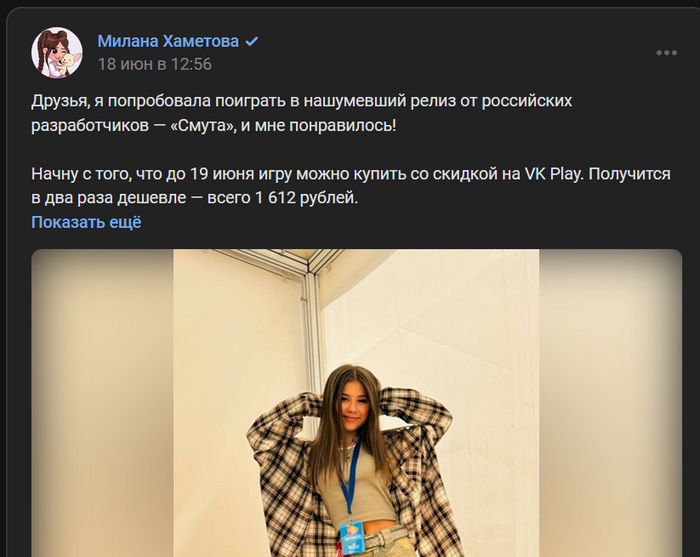Image resolution: width=700 pixels, height=557 pixels.
Task: Click the blue lanyard strap in the photo
Action: point(350,480)
